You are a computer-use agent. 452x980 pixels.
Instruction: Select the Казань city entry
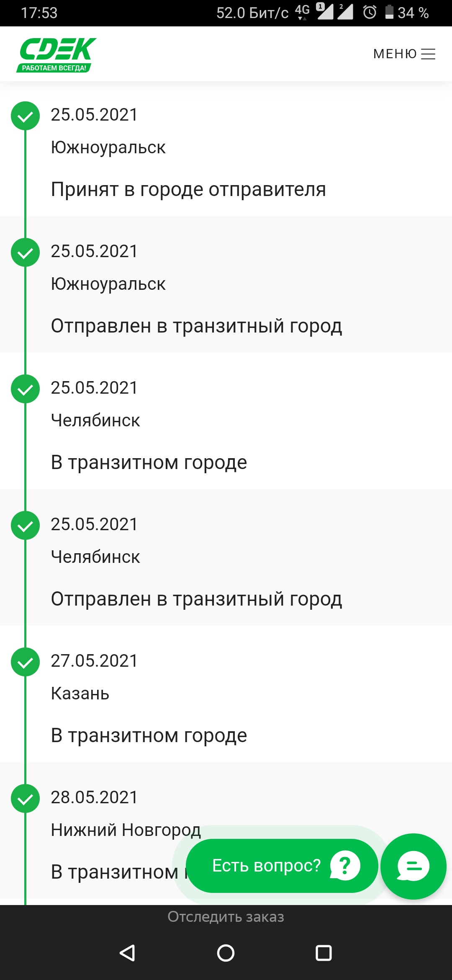click(80, 693)
